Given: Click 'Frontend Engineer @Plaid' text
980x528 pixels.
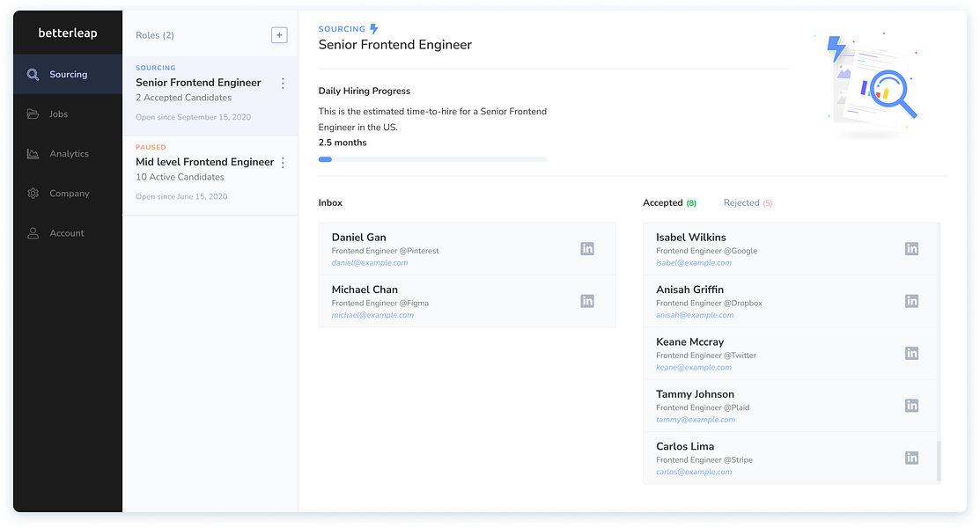Looking at the screenshot, I should tap(703, 408).
